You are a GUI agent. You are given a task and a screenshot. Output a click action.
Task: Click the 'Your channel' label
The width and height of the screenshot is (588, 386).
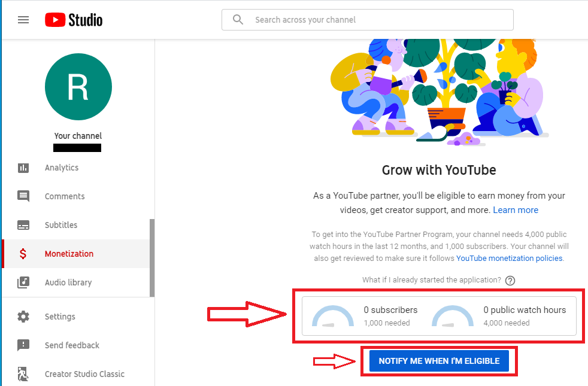(x=78, y=136)
